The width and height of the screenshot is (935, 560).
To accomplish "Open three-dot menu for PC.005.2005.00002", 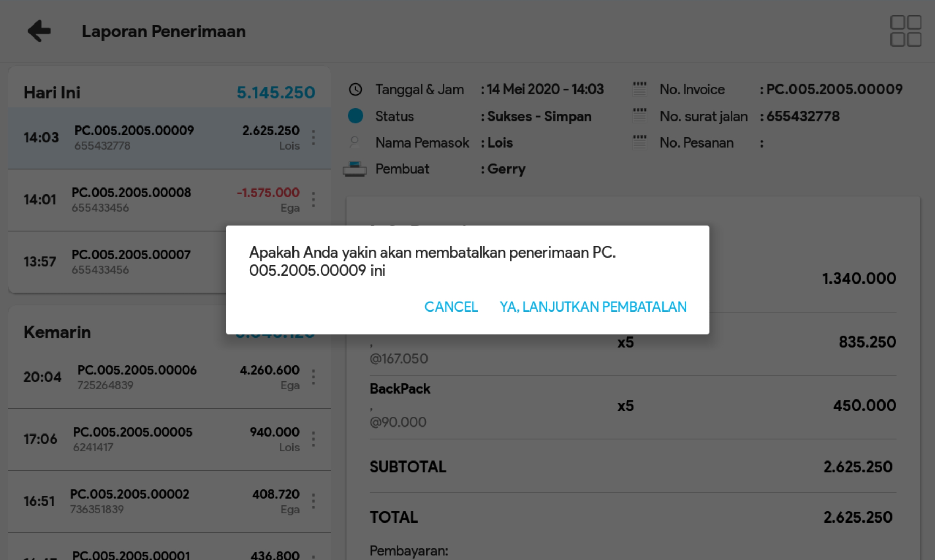I will pyautogui.click(x=313, y=501).
